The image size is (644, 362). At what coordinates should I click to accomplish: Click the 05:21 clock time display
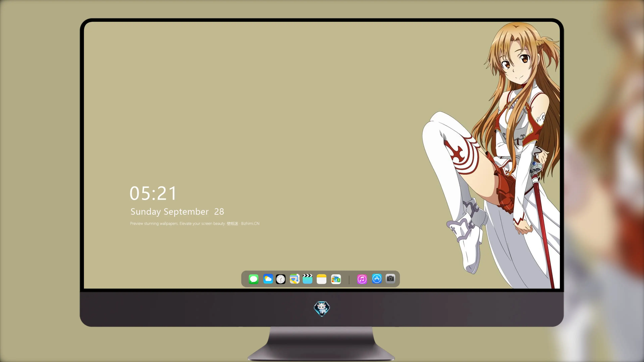point(153,193)
